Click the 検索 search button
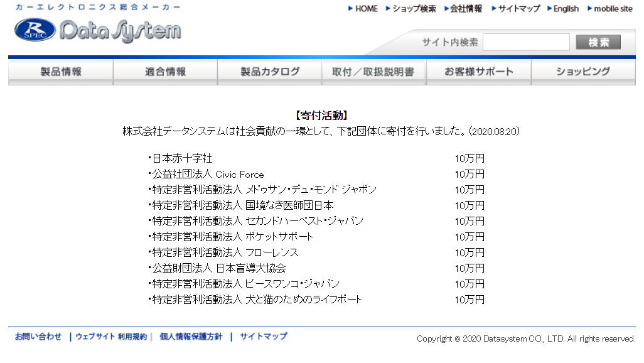The height and width of the screenshot is (363, 644). tap(598, 42)
